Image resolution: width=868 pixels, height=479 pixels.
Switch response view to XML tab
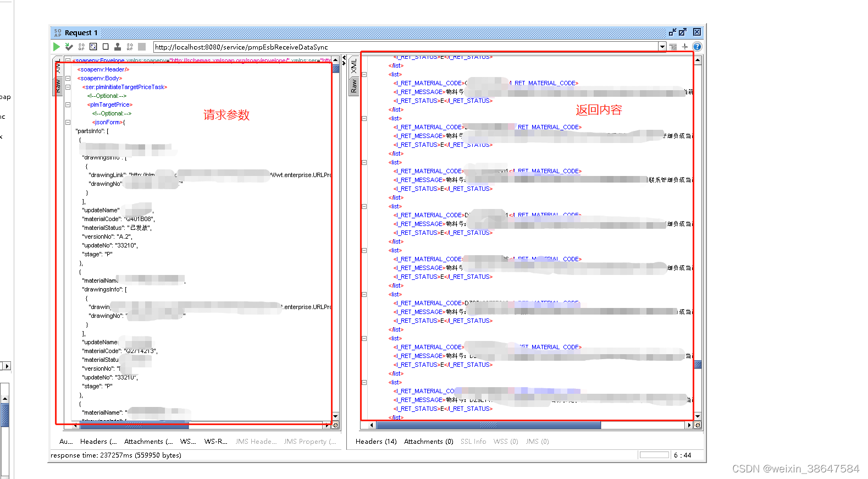353,65
